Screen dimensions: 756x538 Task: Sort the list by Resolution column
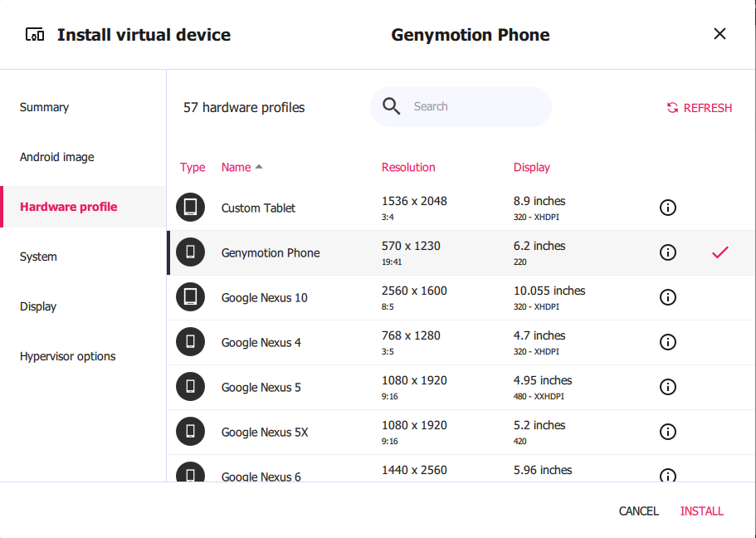click(x=408, y=168)
